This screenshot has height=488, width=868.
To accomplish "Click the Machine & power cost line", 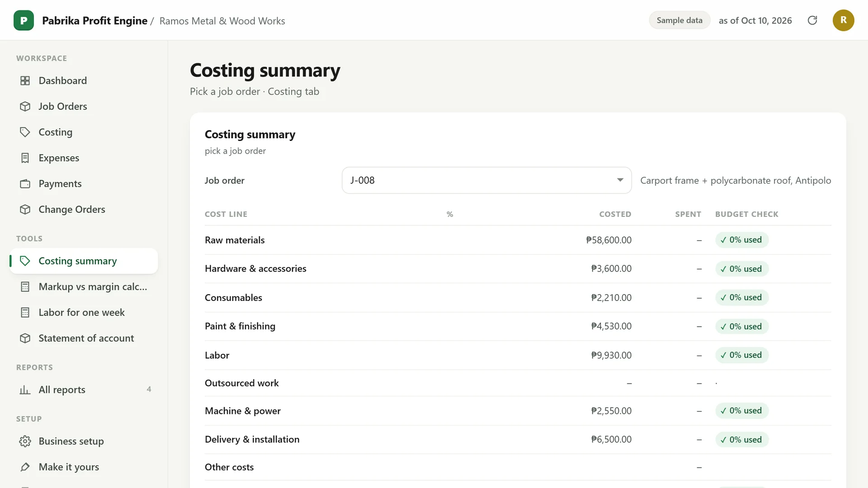I will pyautogui.click(x=243, y=411).
